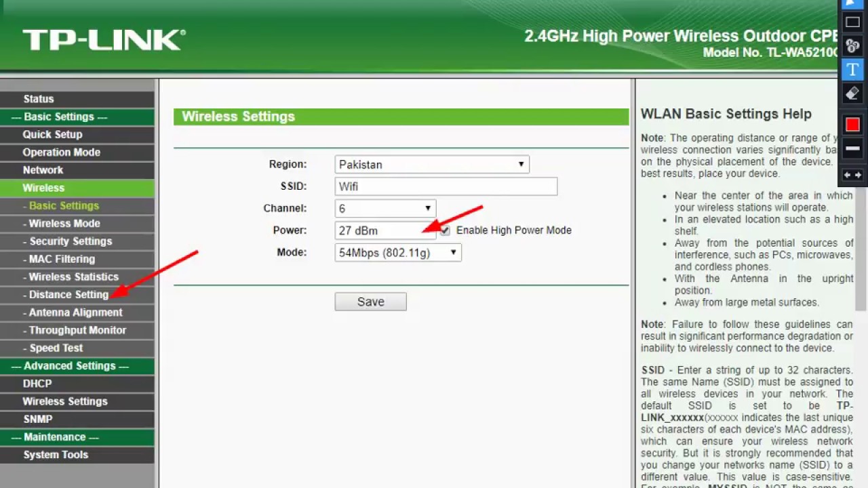Select the arrow annotation tool at top
Image resolution: width=868 pixels, height=488 pixels.
(x=852, y=3)
